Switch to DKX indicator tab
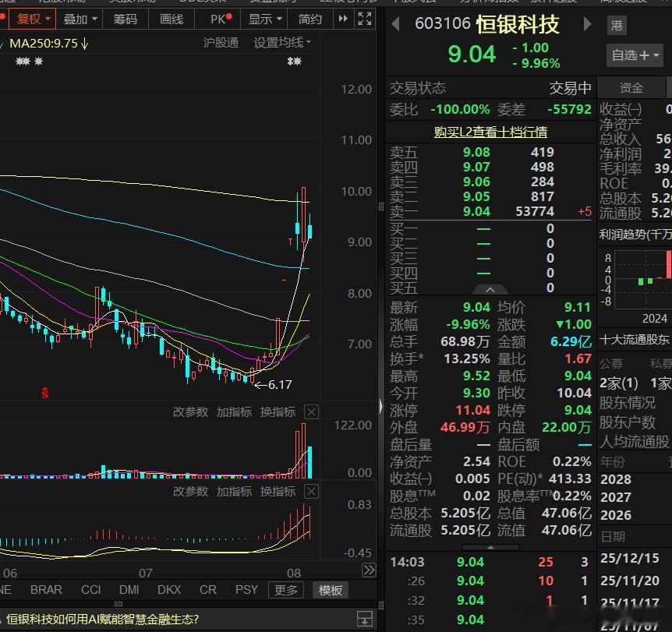 click(169, 590)
